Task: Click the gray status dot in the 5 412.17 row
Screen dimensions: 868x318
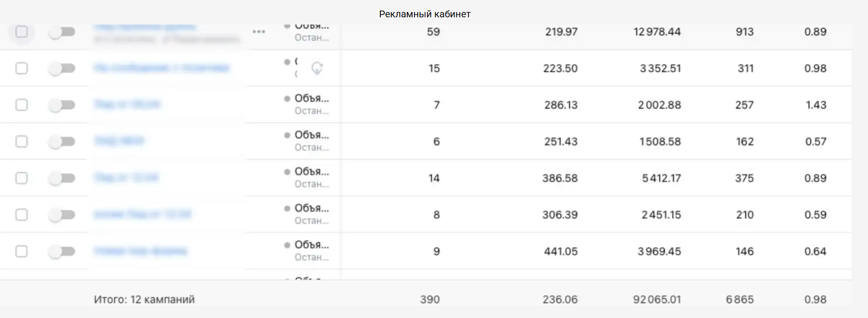Action: [x=287, y=172]
